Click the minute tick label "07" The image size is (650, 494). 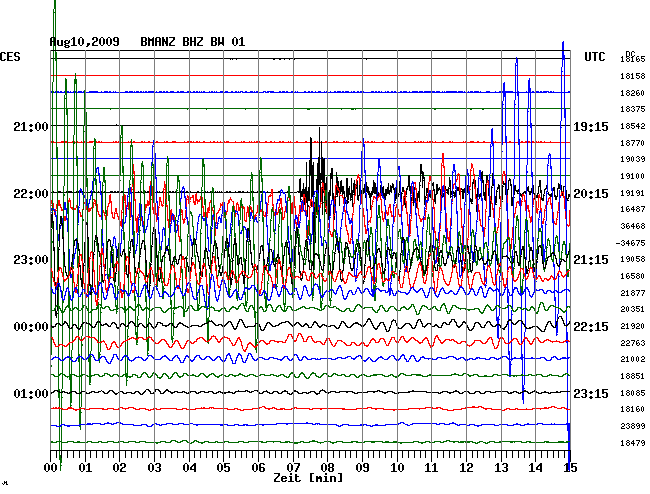(x=293, y=468)
